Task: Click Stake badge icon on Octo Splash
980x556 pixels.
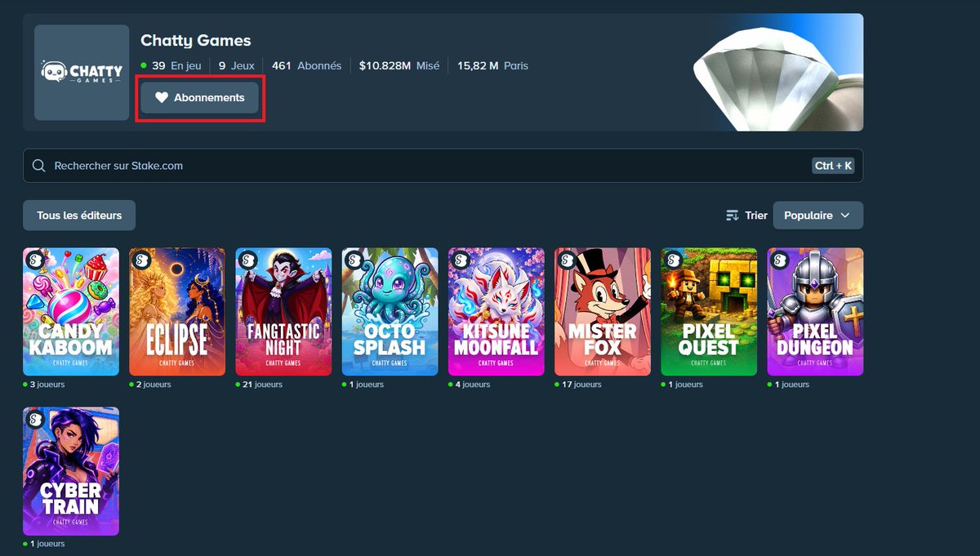Action: (x=354, y=260)
